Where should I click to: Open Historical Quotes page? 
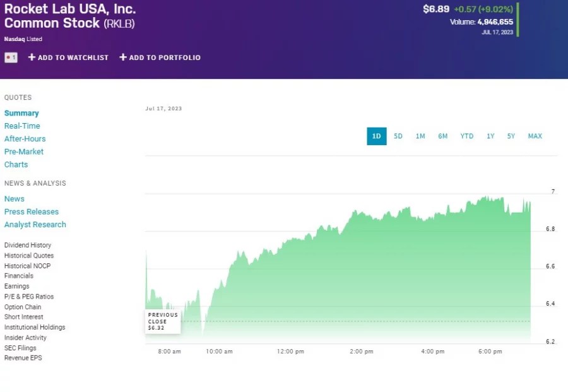[x=29, y=256]
